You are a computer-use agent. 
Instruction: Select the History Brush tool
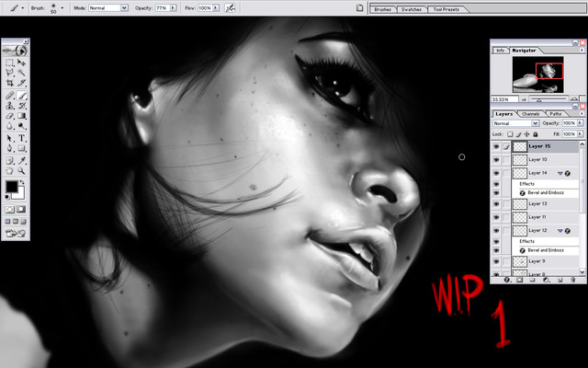[x=21, y=106]
